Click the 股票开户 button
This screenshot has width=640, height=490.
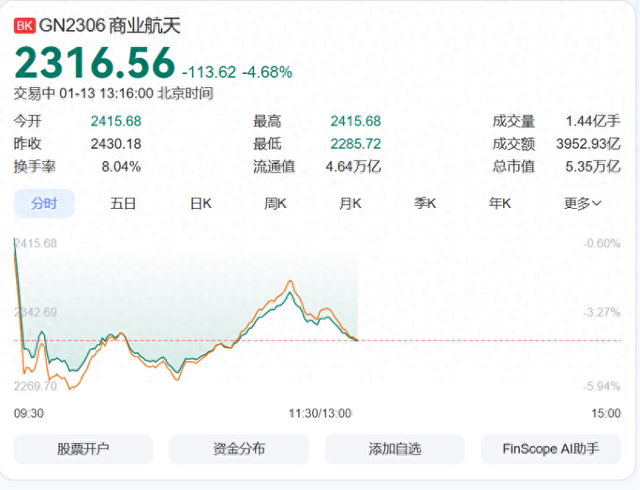tap(84, 449)
